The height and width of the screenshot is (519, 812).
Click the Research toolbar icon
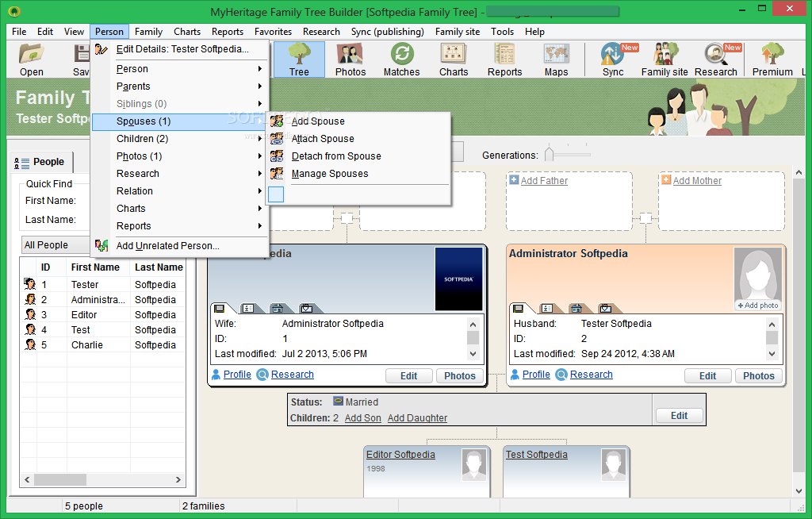pos(716,60)
